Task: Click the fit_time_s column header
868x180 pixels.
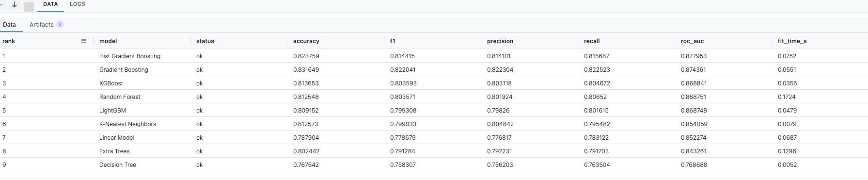Action: (792, 41)
